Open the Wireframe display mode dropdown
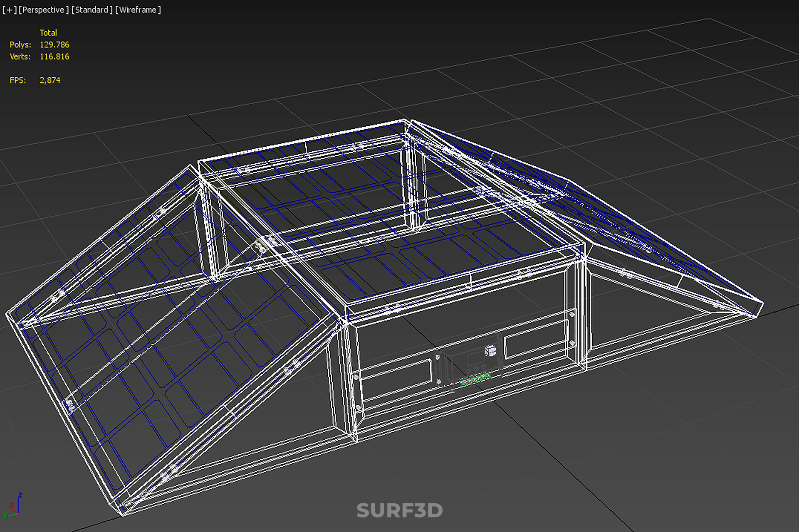Image resolution: width=799 pixels, height=532 pixels. click(138, 10)
